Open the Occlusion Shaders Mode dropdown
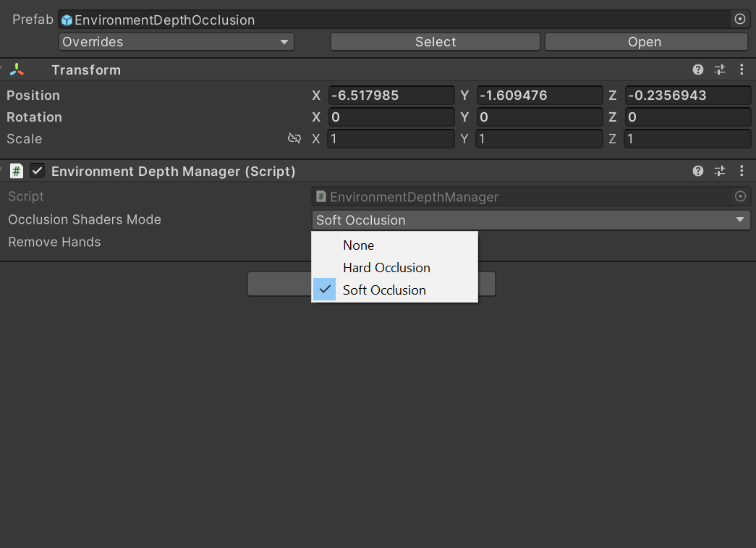 point(531,220)
